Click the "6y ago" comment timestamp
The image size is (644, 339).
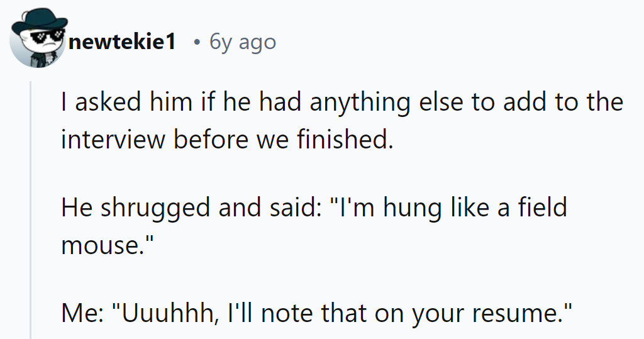pos(242,42)
